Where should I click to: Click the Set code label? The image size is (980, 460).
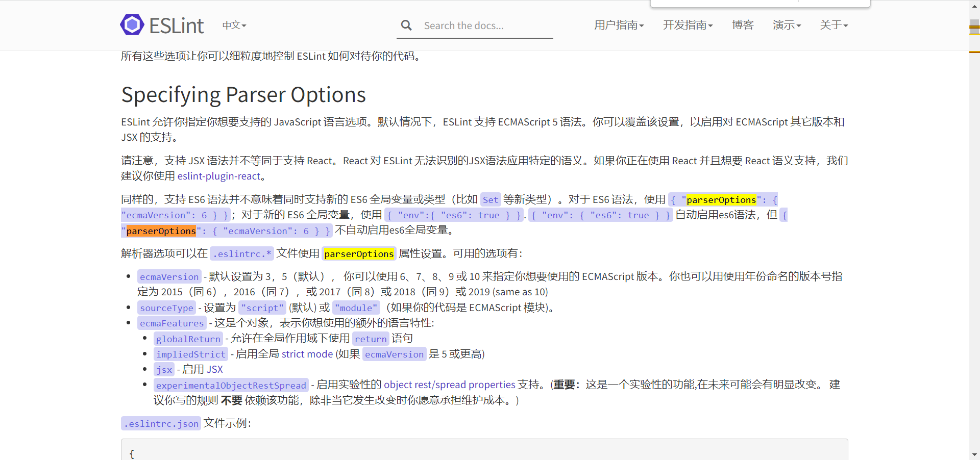coord(490,199)
